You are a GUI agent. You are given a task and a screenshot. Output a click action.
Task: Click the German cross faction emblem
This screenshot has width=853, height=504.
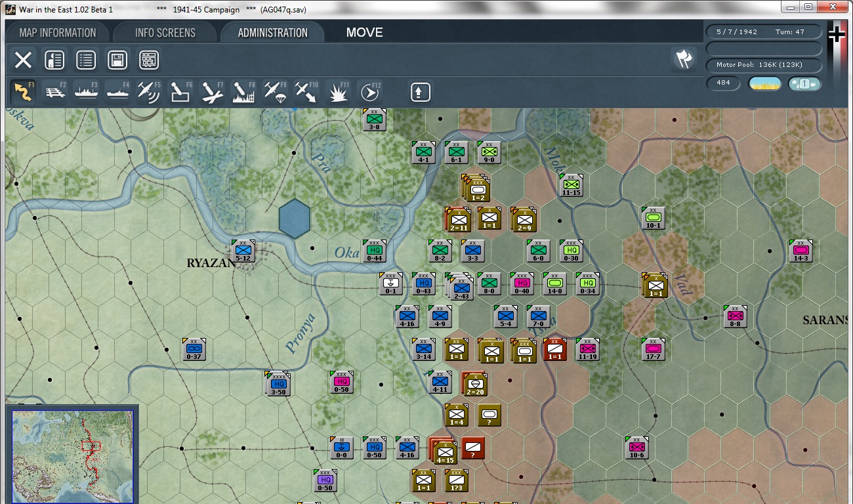pyautogui.click(x=837, y=33)
